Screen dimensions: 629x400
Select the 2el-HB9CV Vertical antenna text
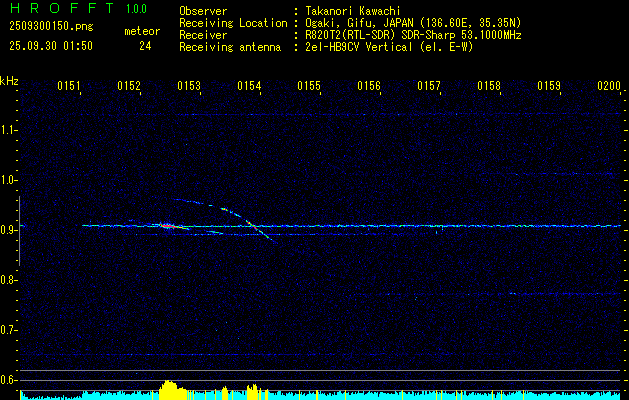coord(390,47)
